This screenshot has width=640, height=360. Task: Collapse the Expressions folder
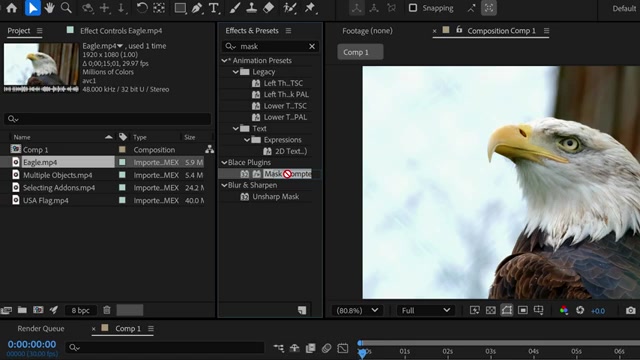coord(247,140)
